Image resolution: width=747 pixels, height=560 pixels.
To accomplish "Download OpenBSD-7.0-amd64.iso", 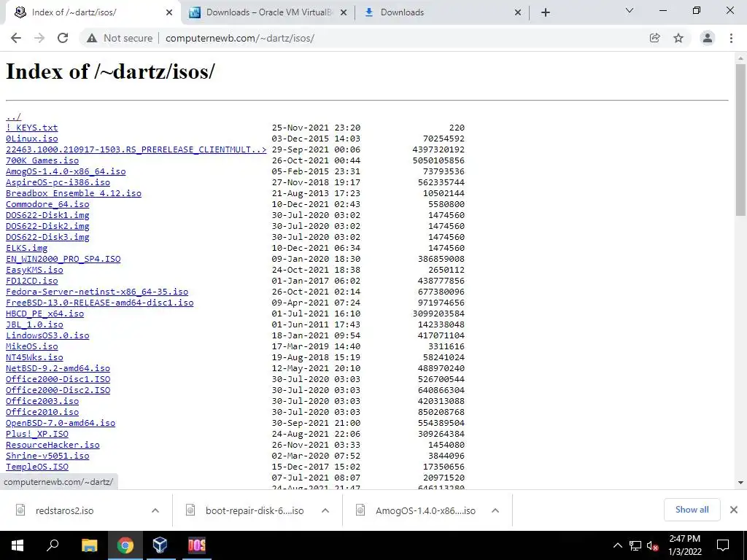I will [61, 424].
